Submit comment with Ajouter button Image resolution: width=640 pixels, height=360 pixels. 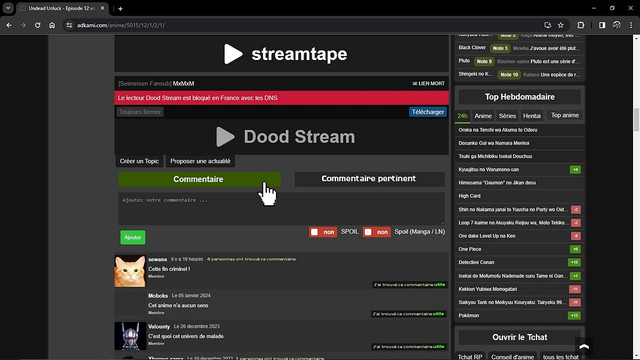[x=133, y=237]
